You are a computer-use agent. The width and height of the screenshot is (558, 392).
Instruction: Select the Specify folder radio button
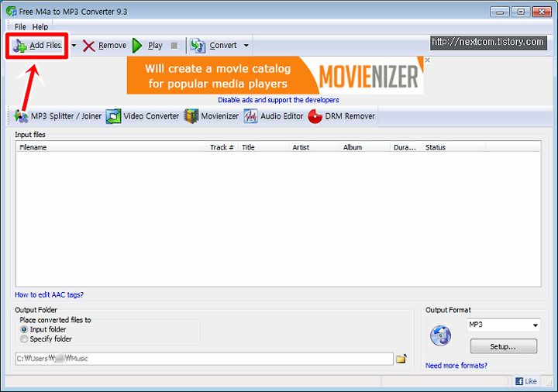[x=24, y=339]
